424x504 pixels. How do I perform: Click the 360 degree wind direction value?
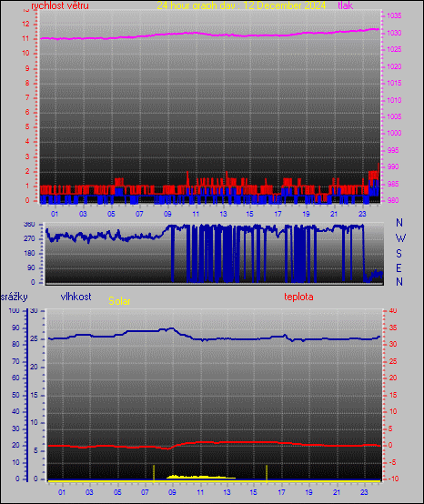coord(29,225)
